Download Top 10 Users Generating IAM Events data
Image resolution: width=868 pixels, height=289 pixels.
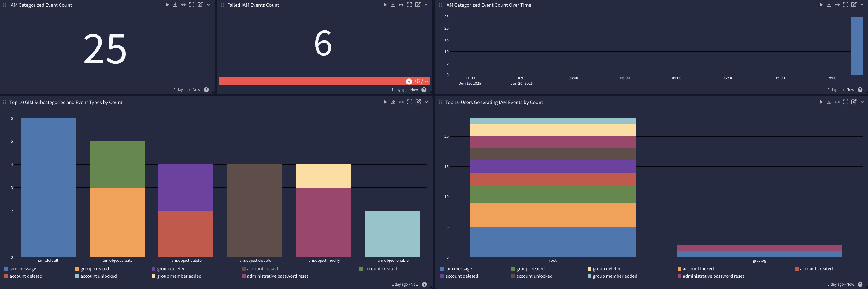pos(829,102)
